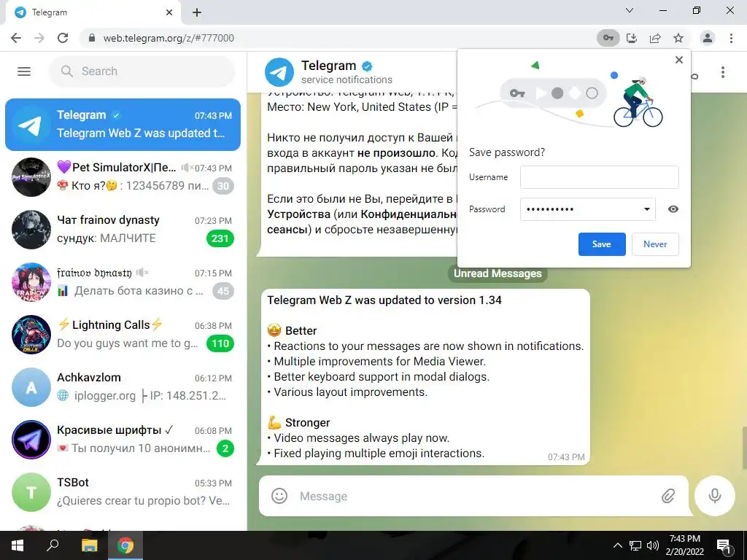The height and width of the screenshot is (560, 747).
Task: Click the address bar URL
Action: [169, 38]
